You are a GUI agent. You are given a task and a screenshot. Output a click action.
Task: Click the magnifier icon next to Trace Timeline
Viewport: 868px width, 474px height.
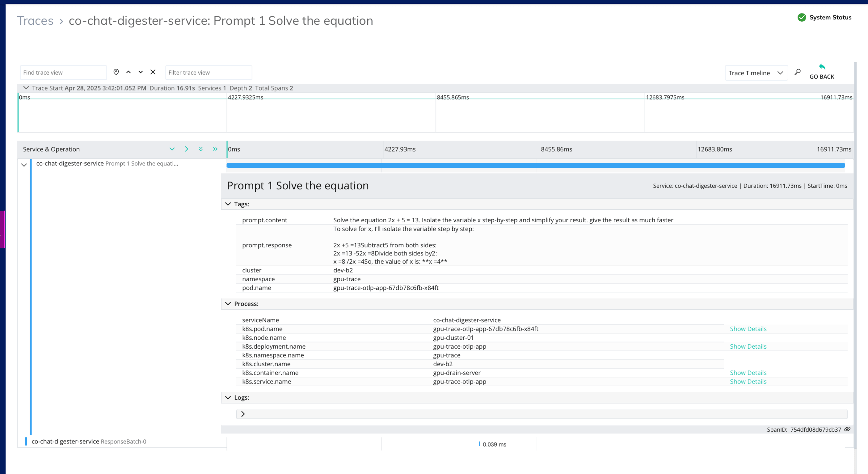797,72
